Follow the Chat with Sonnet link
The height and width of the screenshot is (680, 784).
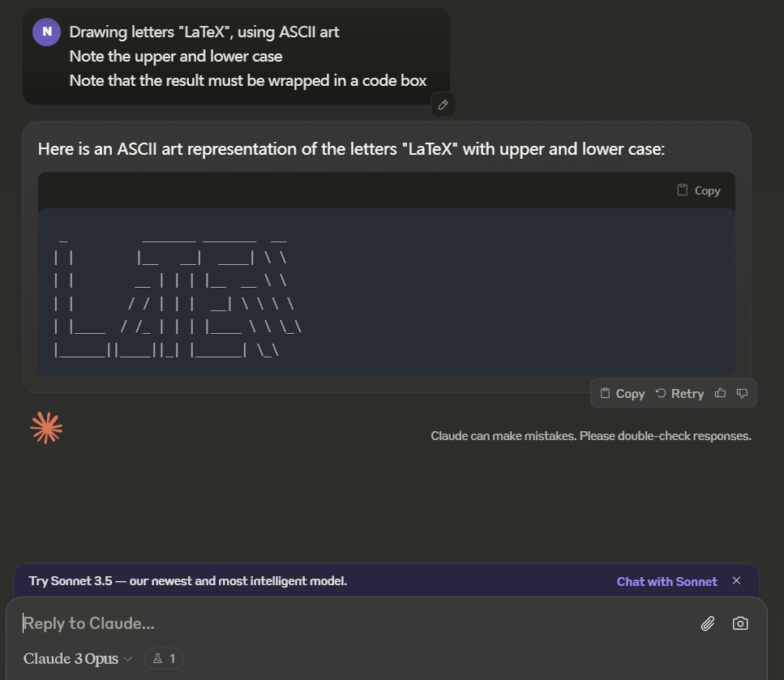tap(666, 581)
